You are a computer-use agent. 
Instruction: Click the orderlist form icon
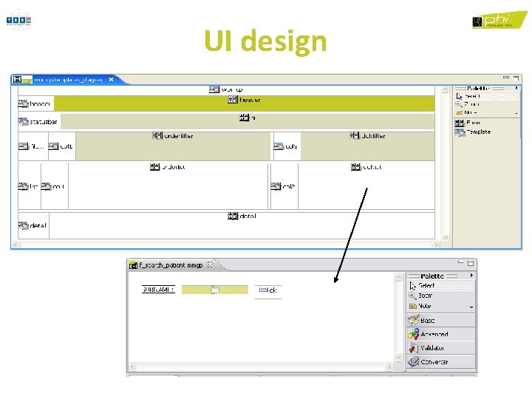point(154,166)
